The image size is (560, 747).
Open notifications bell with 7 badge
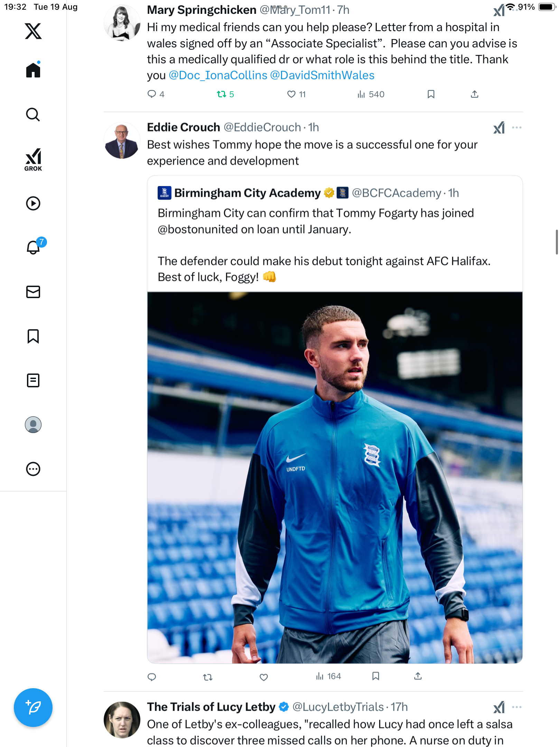[34, 247]
